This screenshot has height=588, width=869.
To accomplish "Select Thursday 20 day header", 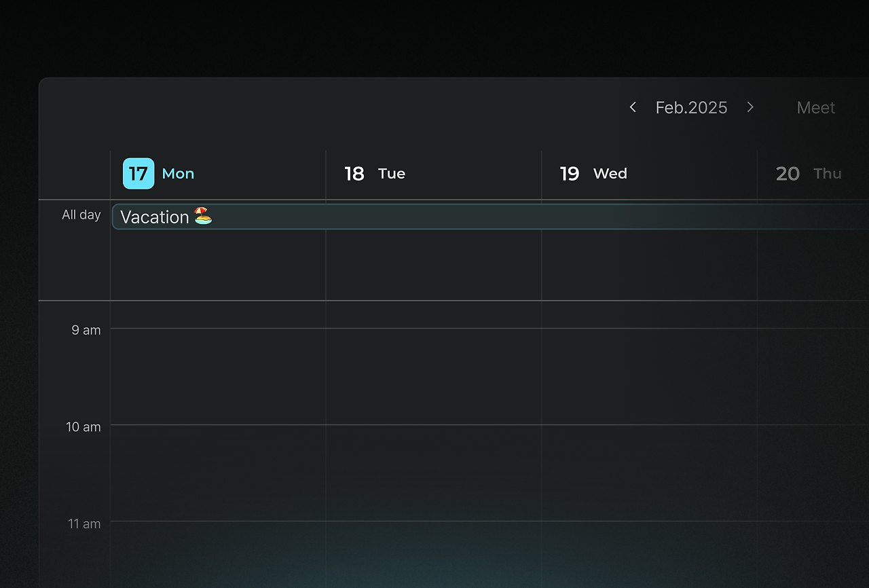I will pyautogui.click(x=809, y=174).
